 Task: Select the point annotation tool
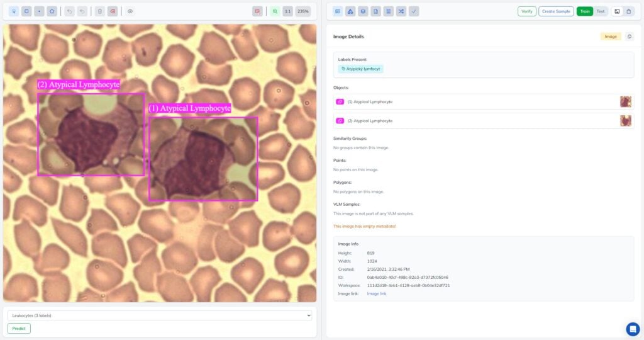point(39,11)
